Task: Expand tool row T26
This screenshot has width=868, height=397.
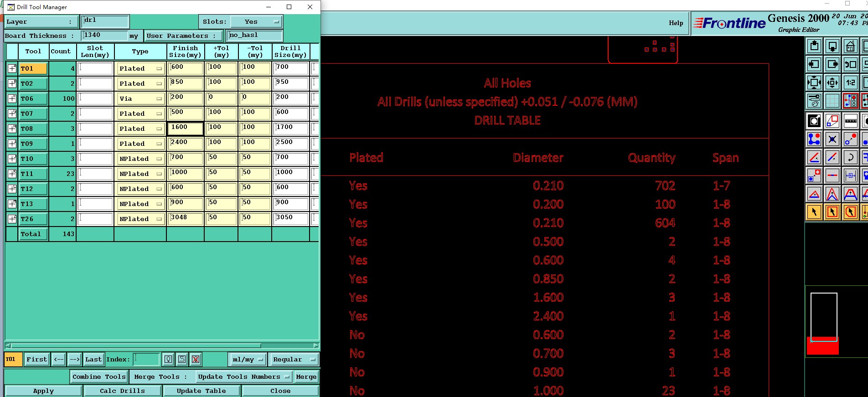Action: click(x=12, y=219)
